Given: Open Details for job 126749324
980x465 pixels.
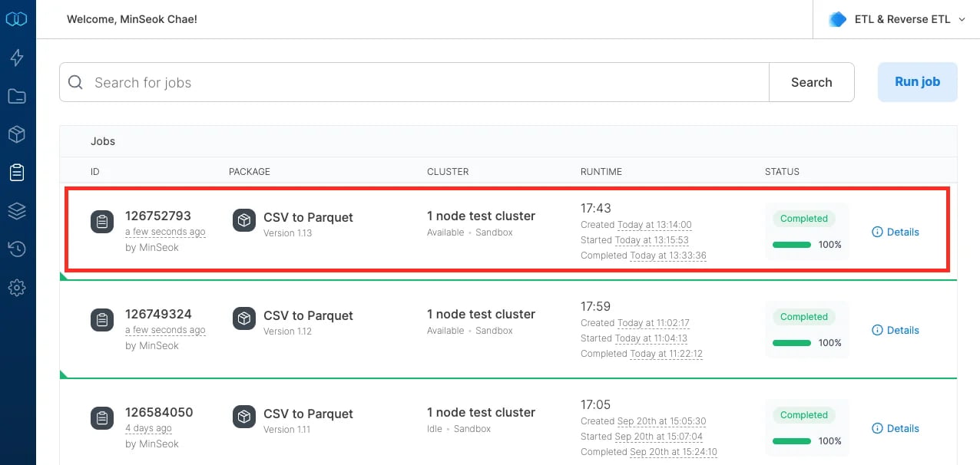Looking at the screenshot, I should coord(896,330).
